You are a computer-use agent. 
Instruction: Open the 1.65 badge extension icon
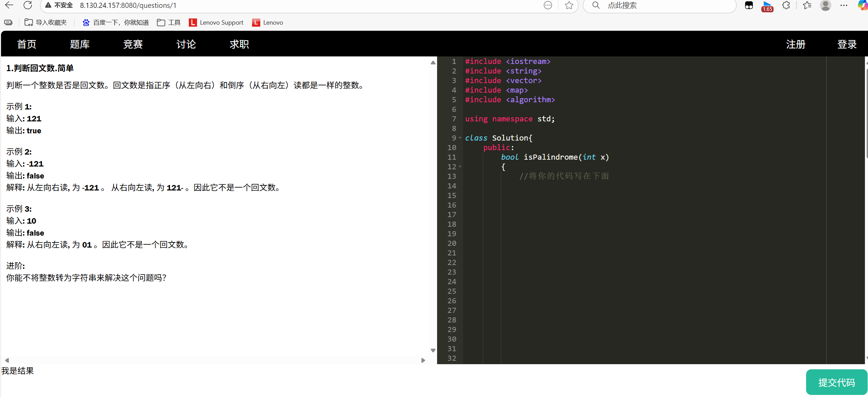click(767, 6)
